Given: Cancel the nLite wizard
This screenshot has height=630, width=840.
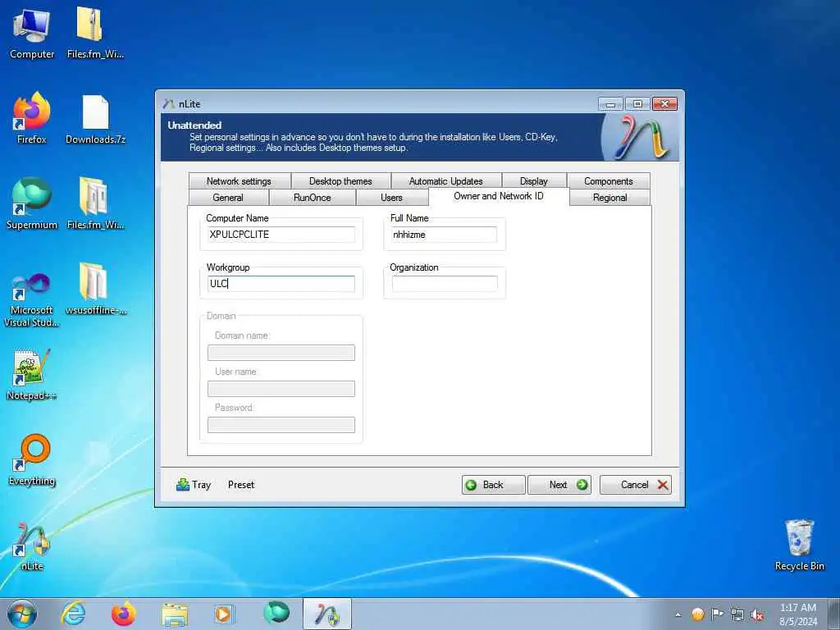Looking at the screenshot, I should click(x=636, y=485).
